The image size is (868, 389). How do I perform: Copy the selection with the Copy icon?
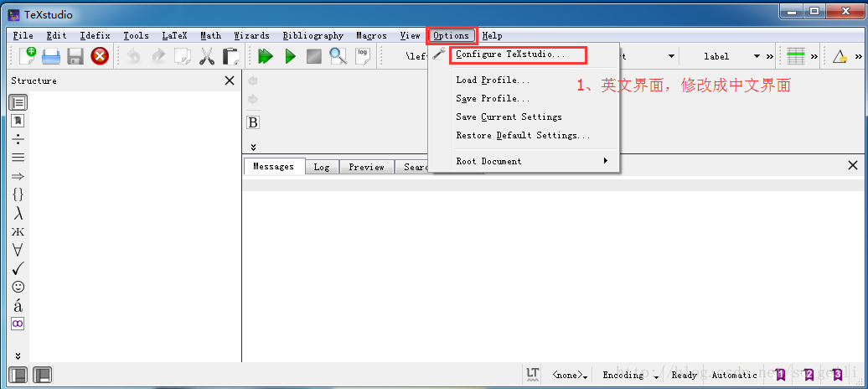pyautogui.click(x=182, y=56)
